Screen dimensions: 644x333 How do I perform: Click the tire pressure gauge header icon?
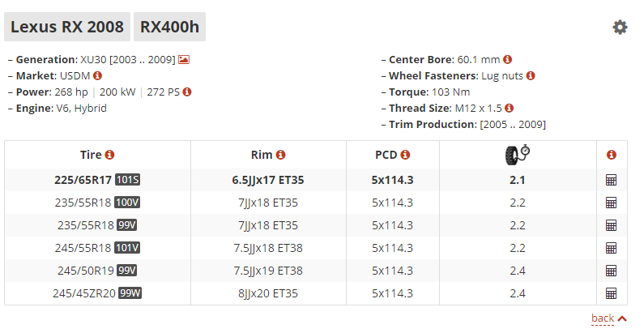point(518,154)
